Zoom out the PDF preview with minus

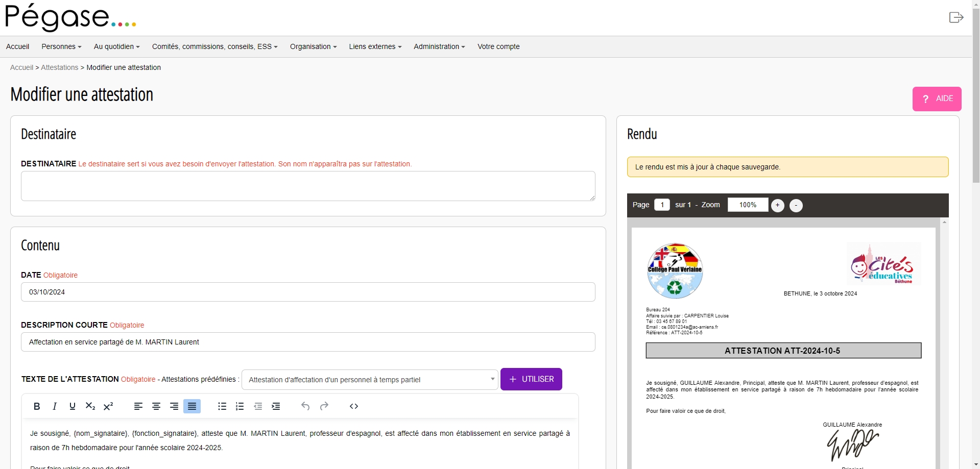796,205
